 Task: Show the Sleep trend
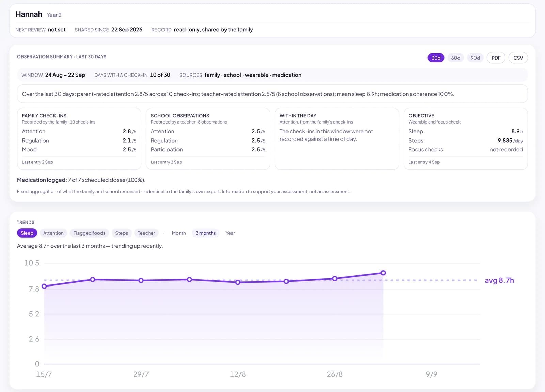(x=27, y=233)
